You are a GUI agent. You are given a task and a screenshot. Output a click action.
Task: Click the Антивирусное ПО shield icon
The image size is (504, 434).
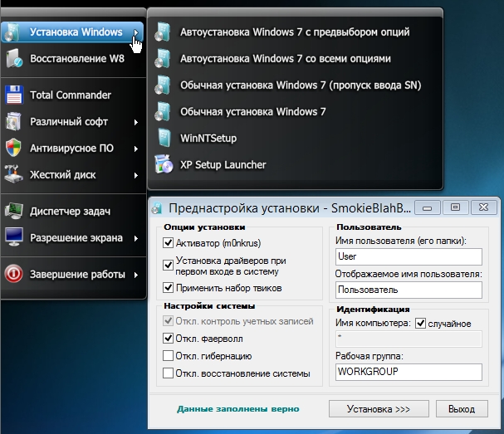tap(14, 149)
